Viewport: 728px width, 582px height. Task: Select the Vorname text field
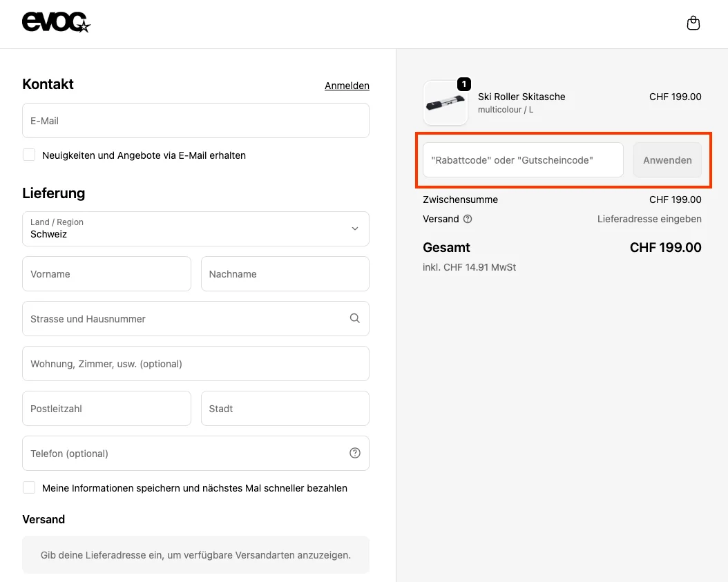106,274
